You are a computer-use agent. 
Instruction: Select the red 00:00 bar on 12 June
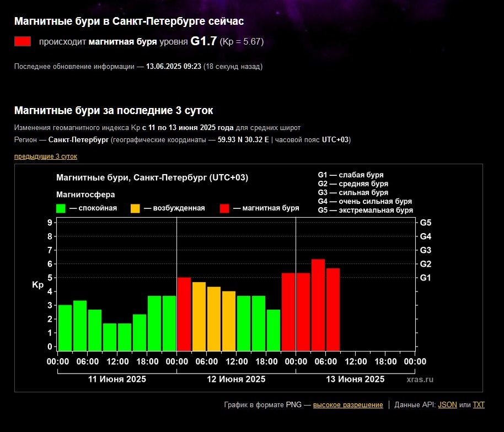184,314
